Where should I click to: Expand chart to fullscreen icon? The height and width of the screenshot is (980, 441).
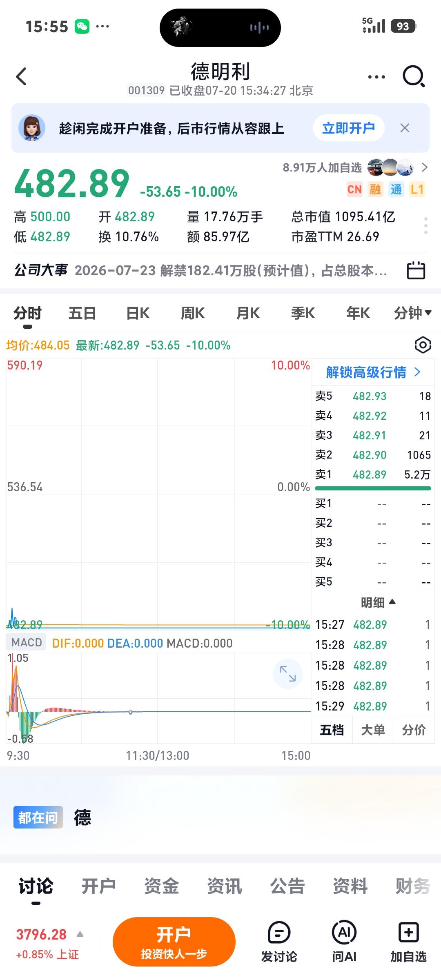click(x=288, y=673)
